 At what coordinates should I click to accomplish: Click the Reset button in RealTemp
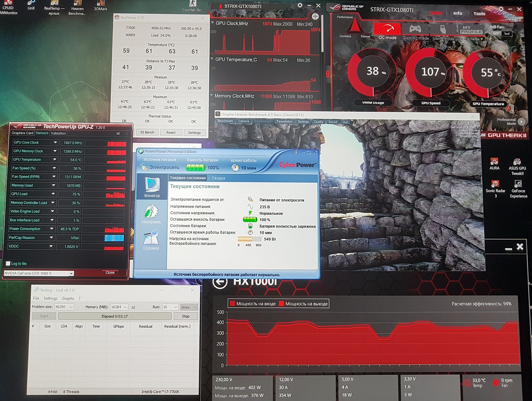click(171, 133)
